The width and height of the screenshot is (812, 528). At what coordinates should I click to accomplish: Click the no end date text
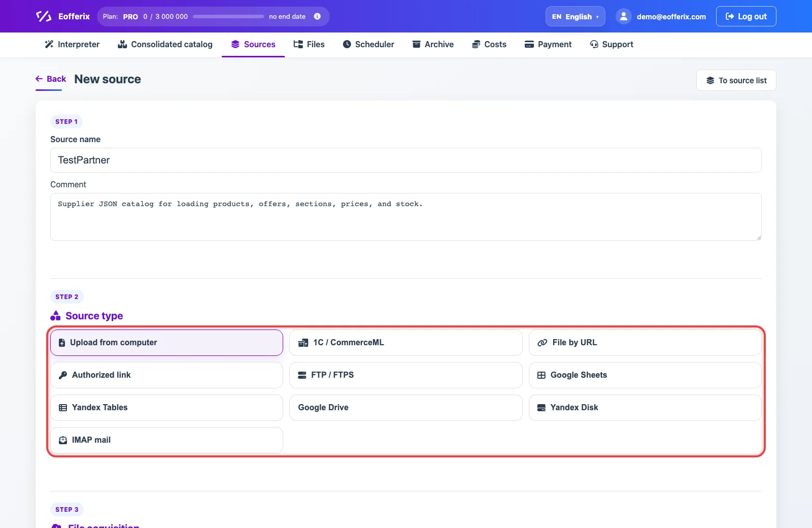click(x=287, y=16)
